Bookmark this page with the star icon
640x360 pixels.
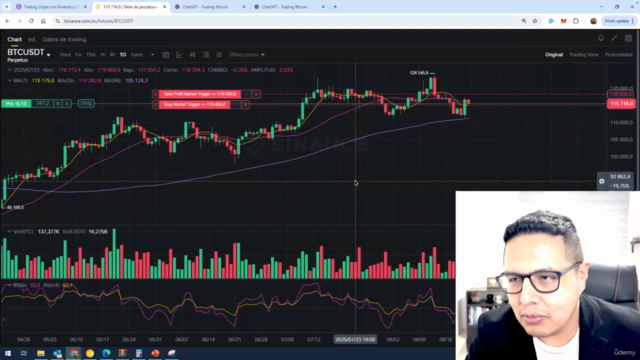pos(535,21)
